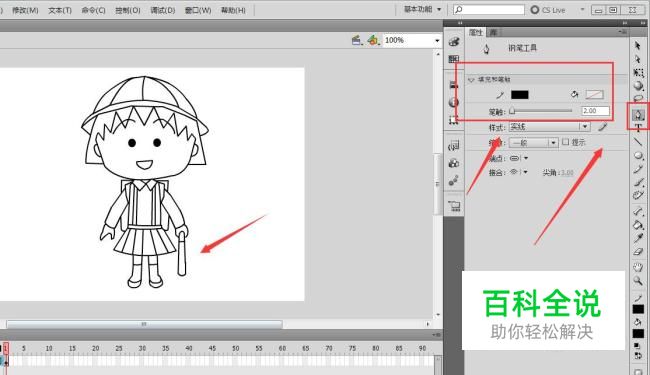Collapse the 填充和笔触 section
Viewport: 650px width, 375px height.
[x=471, y=80]
